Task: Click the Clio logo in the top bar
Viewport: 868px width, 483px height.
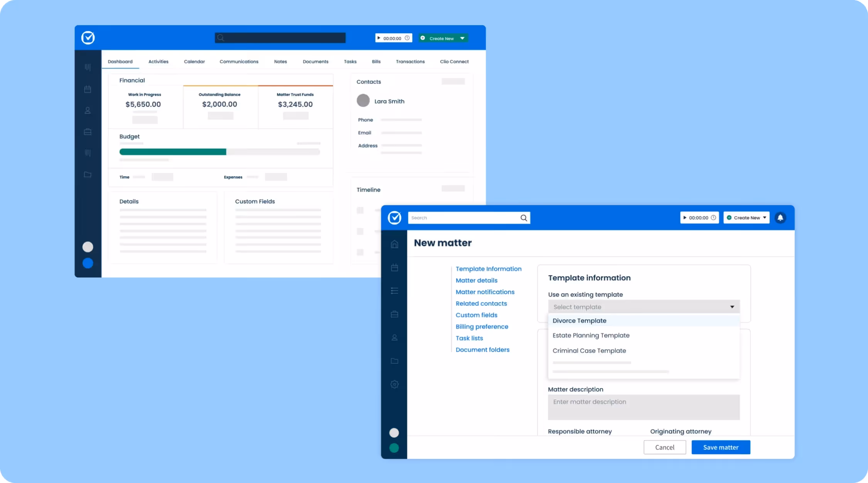Action: click(x=394, y=217)
